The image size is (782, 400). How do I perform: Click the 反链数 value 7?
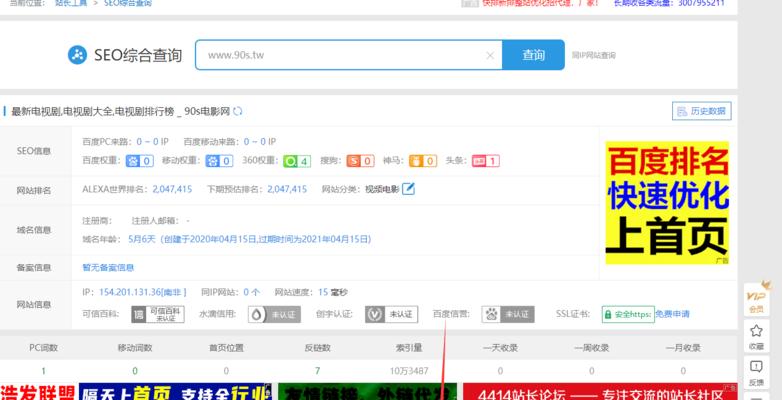317,371
